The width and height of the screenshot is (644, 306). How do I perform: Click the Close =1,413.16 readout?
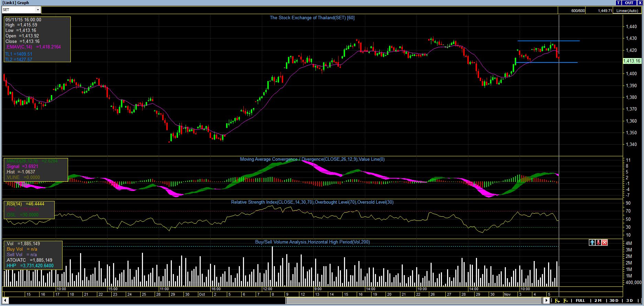[22, 42]
